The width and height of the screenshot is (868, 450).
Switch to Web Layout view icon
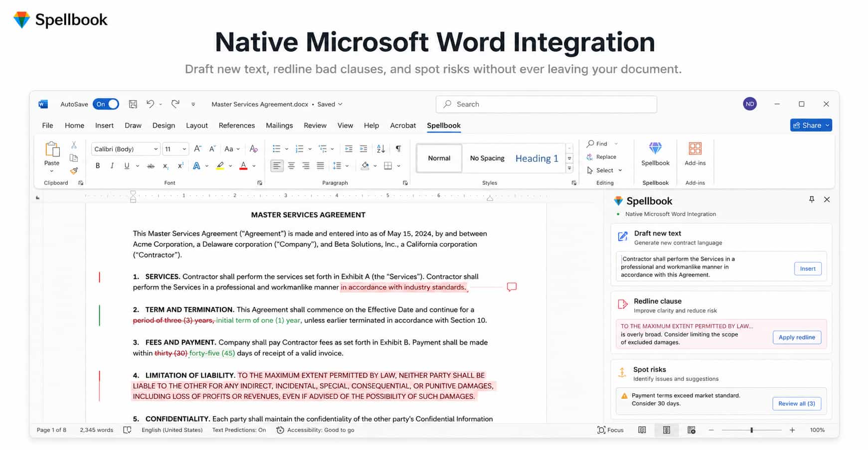(x=691, y=430)
